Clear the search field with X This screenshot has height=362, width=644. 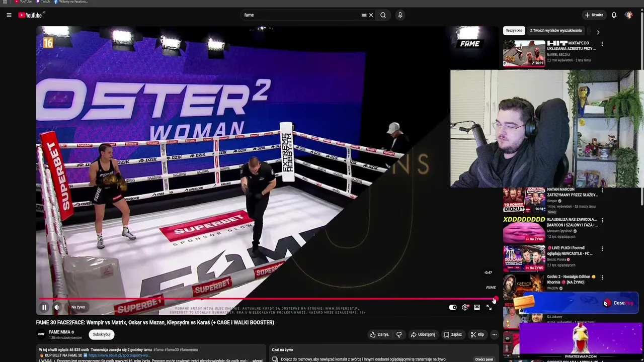pos(371,15)
